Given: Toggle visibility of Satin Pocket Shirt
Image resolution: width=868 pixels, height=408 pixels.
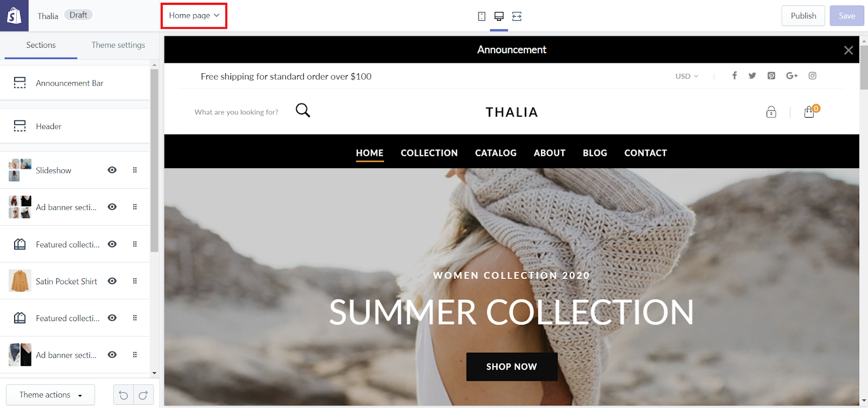Looking at the screenshot, I should click(x=112, y=281).
